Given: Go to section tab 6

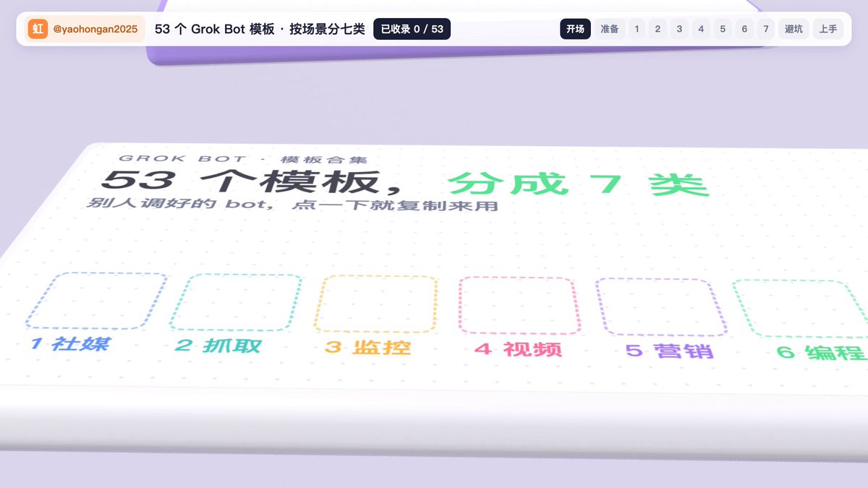Looking at the screenshot, I should click(744, 29).
